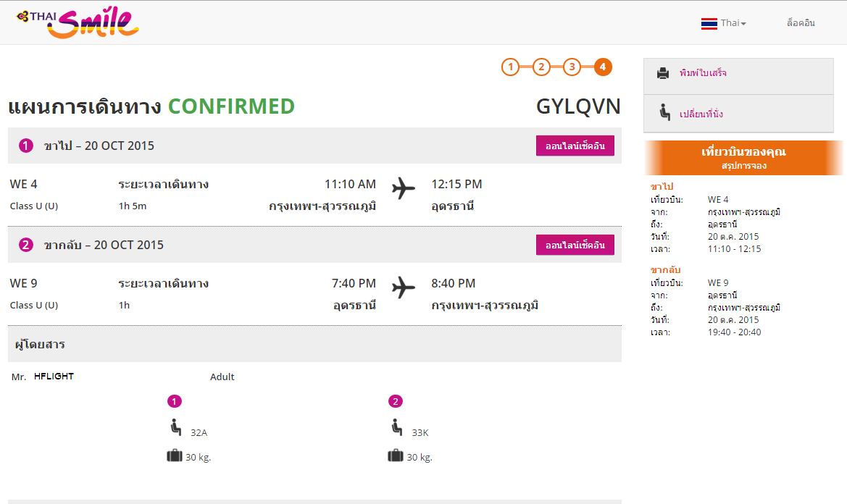The image size is (847, 504).
Task: Click the airplane icon for flight WE 4
Action: click(x=404, y=188)
